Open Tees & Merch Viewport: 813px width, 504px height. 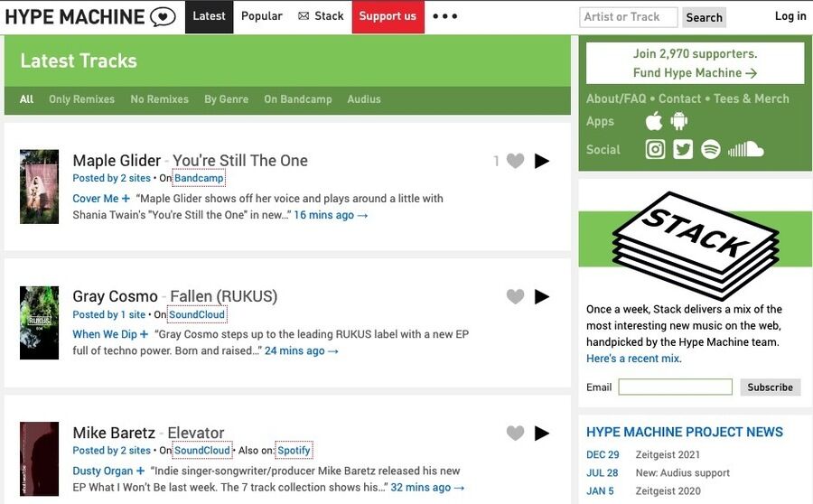(752, 98)
